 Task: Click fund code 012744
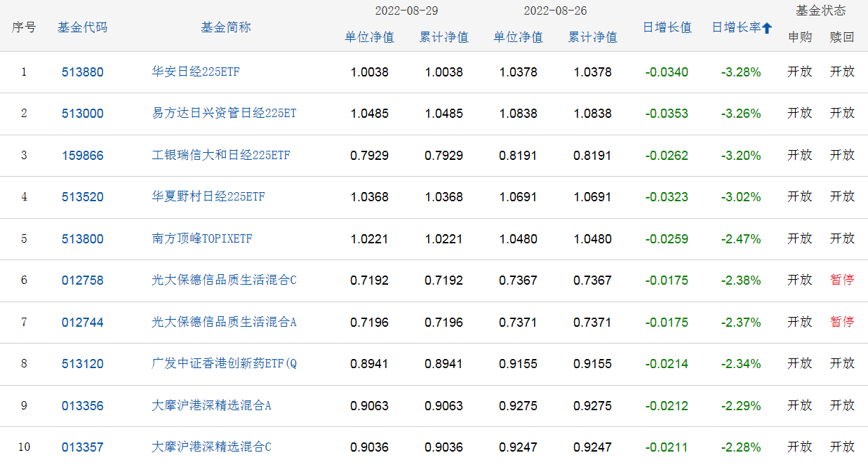pos(82,323)
